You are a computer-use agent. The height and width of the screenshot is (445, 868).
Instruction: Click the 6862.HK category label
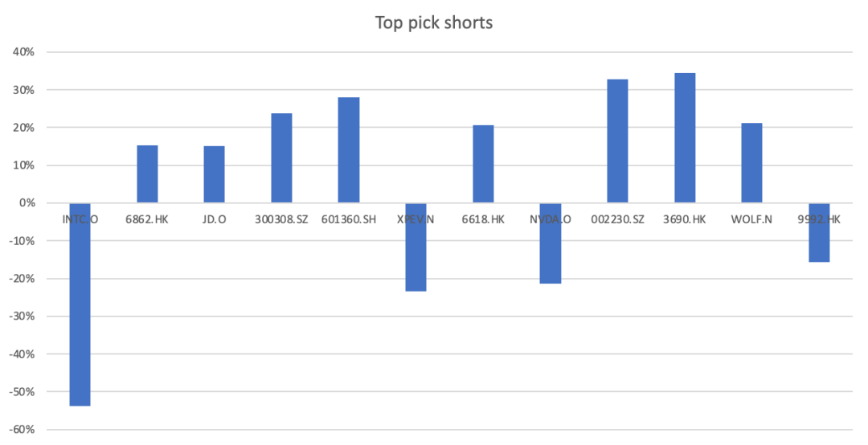147,219
